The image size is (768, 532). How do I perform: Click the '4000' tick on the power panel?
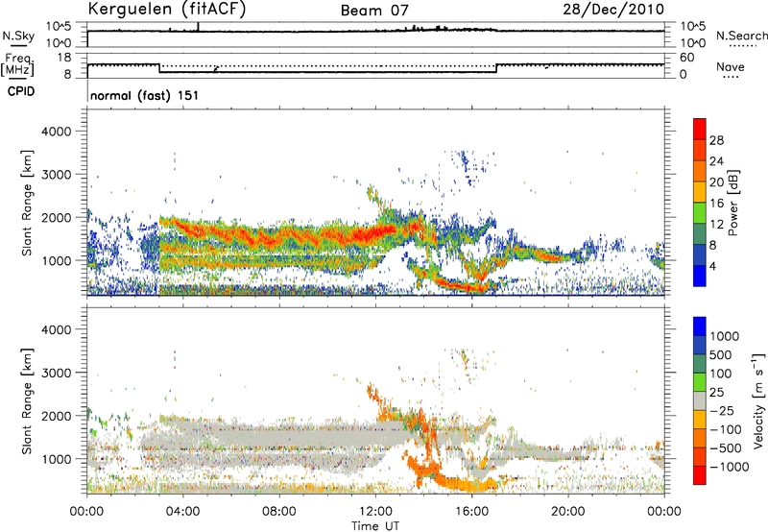(57, 132)
